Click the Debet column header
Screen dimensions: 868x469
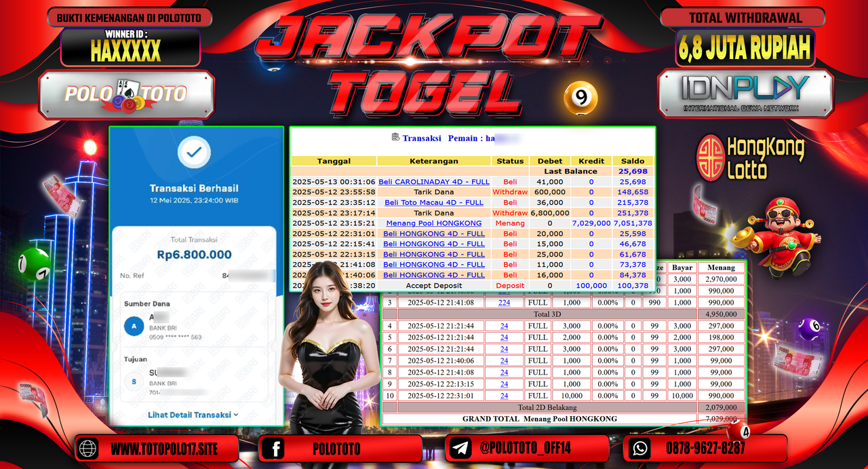point(550,161)
